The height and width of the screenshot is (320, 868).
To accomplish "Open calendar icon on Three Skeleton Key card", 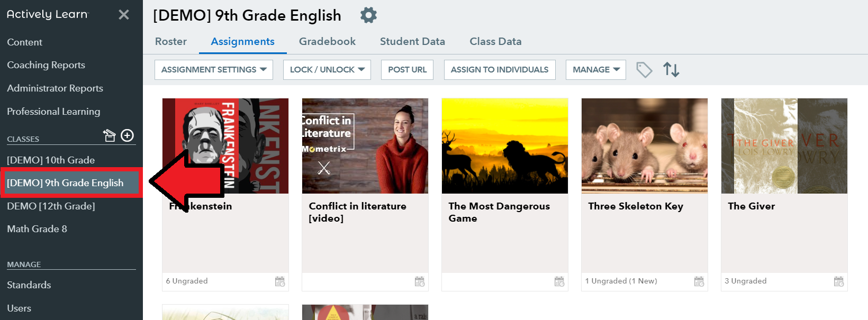I will 699,281.
